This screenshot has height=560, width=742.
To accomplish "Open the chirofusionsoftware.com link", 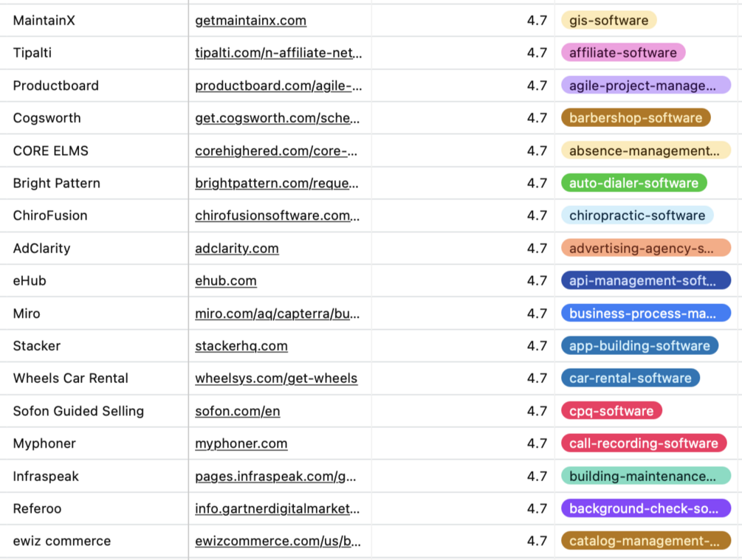I will [x=278, y=215].
